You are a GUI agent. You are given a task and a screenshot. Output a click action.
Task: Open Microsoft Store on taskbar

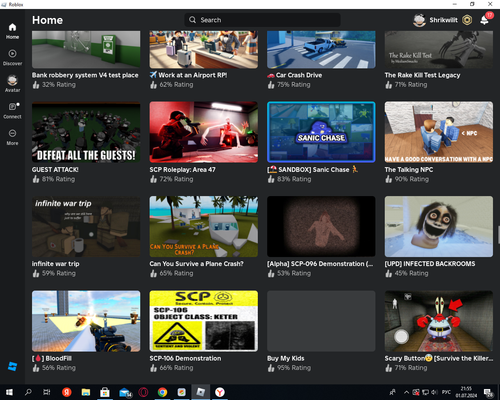coord(105,392)
